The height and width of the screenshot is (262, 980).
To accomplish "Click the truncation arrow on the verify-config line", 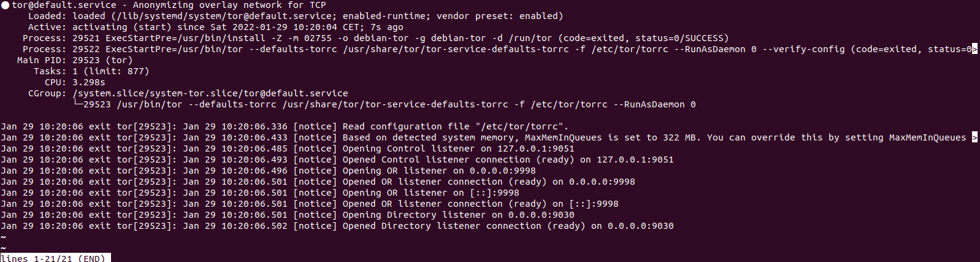I will [x=974, y=49].
